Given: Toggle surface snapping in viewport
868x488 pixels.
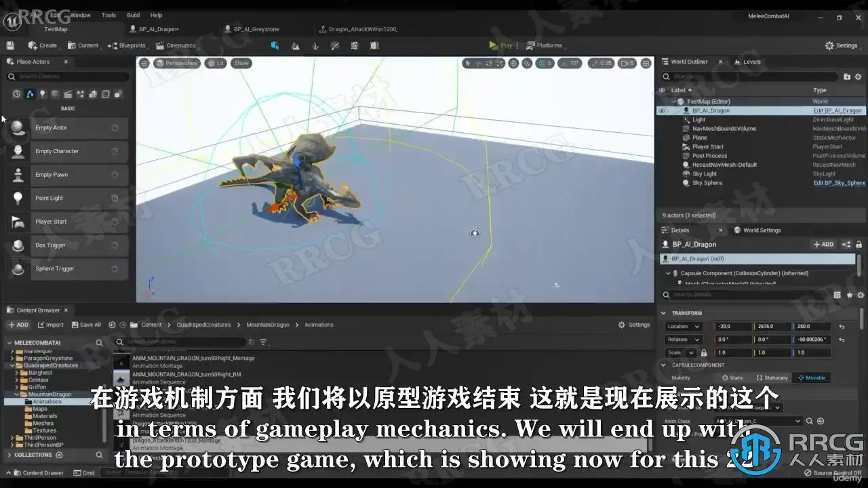Looking at the screenshot, I should 527,63.
